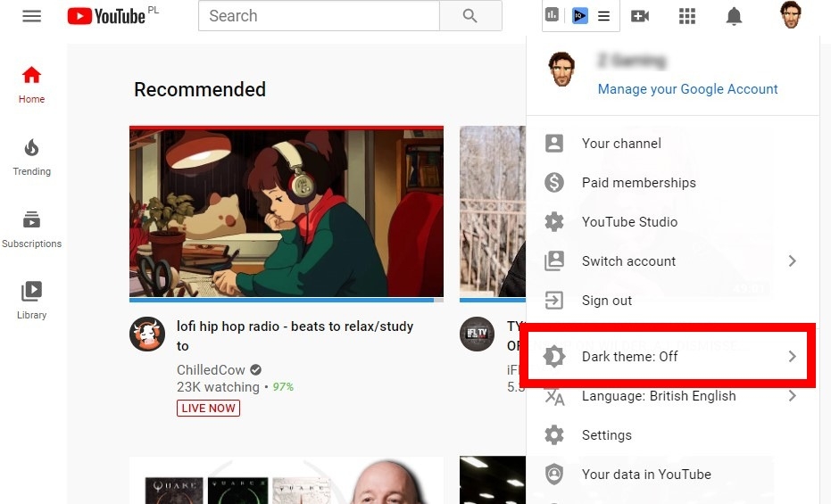831x504 pixels.
Task: Open Subscriptions in the sidebar
Action: 32,229
